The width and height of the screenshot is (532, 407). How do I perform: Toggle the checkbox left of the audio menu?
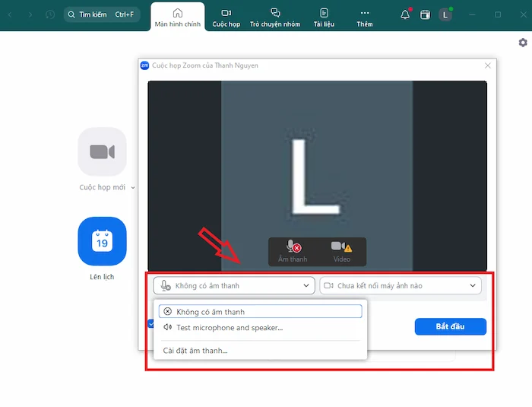[x=150, y=324]
